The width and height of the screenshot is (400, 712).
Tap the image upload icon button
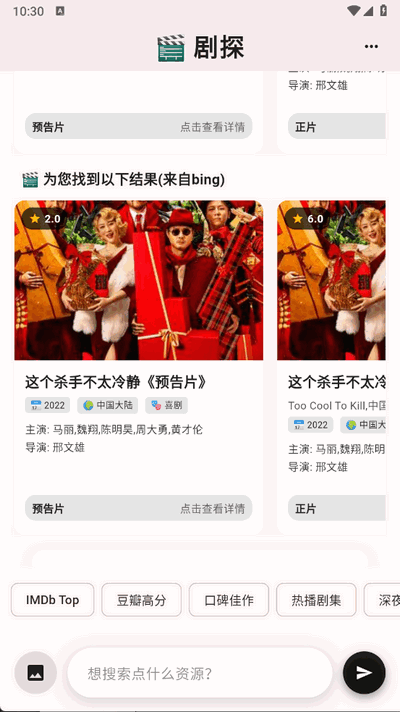tap(35, 672)
